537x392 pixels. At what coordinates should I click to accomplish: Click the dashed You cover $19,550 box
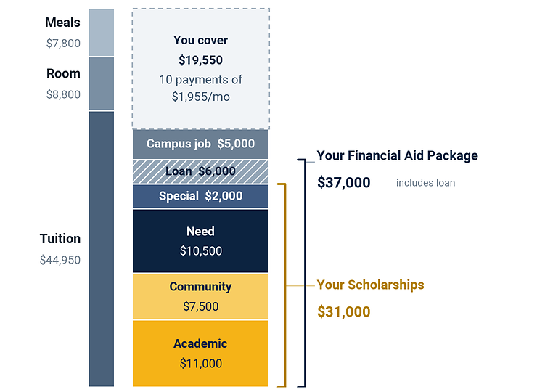[201, 69]
